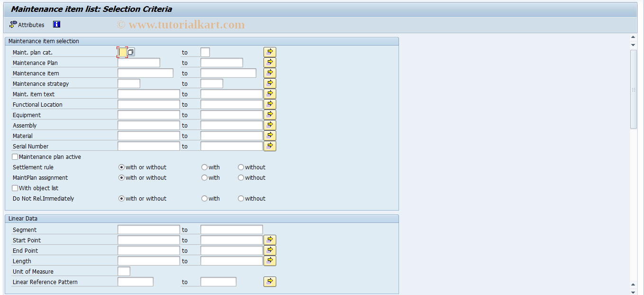The image size is (644, 295).
Task: Open multiple selection for Maintenance item
Action: (270, 73)
